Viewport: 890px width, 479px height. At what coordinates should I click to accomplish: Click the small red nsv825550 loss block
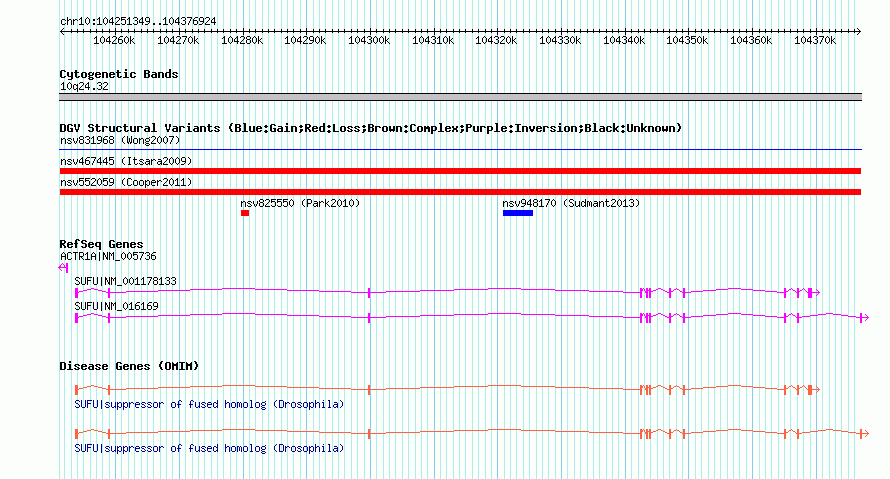tap(245, 213)
